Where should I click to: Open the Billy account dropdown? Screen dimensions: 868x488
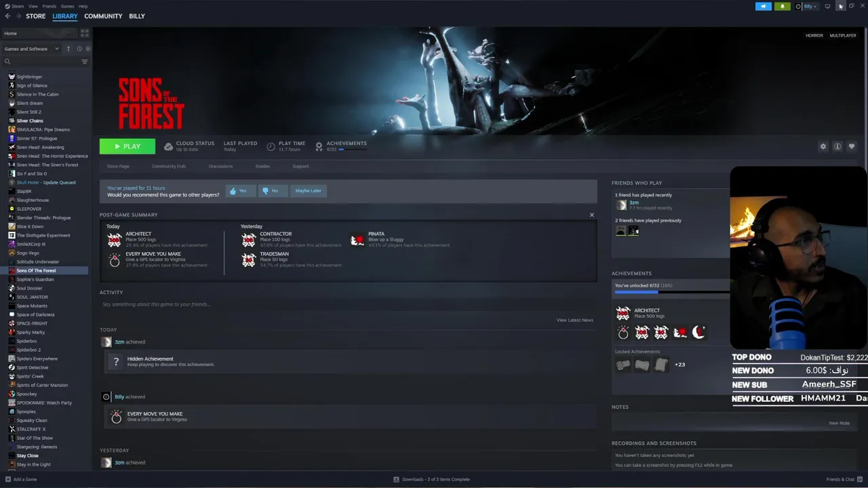click(807, 6)
